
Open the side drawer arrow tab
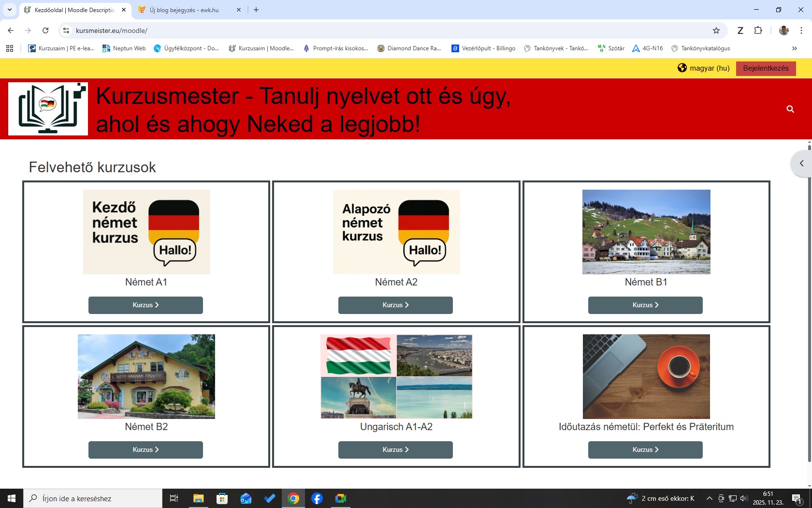click(x=801, y=164)
